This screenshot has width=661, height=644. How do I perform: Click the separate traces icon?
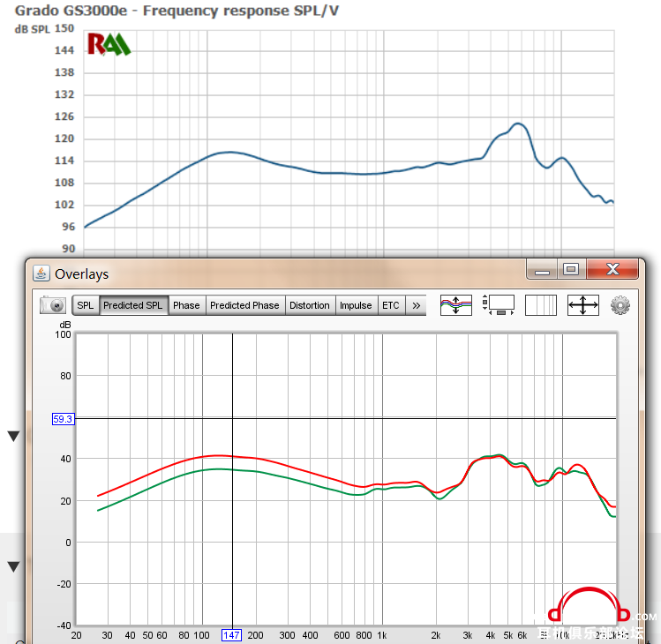[456, 304]
